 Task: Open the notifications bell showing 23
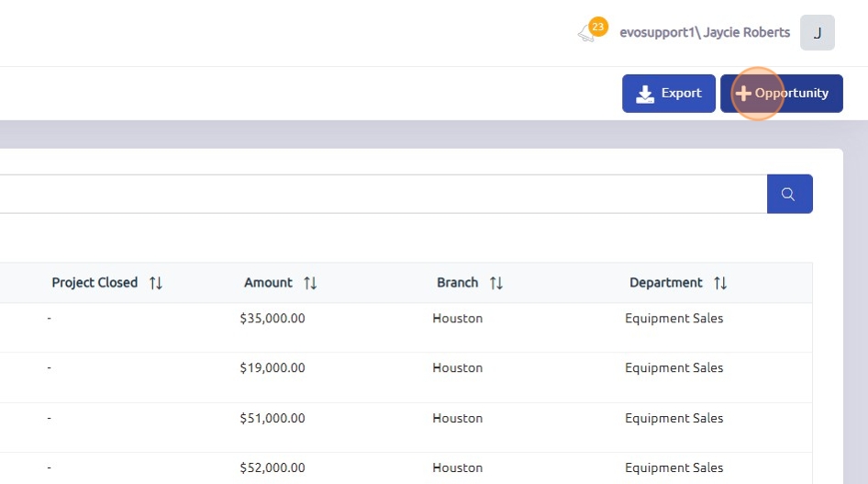pos(591,31)
